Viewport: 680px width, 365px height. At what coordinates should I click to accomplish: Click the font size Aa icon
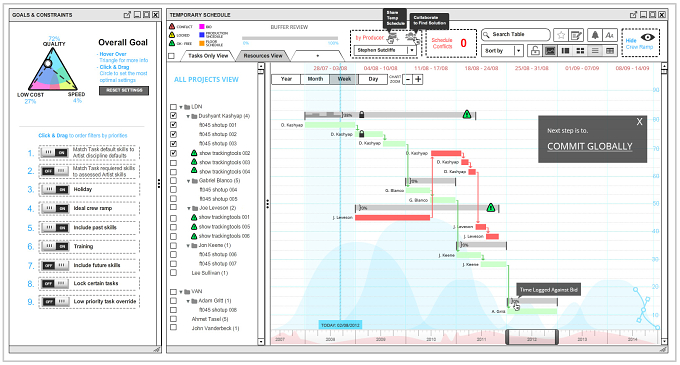point(610,35)
